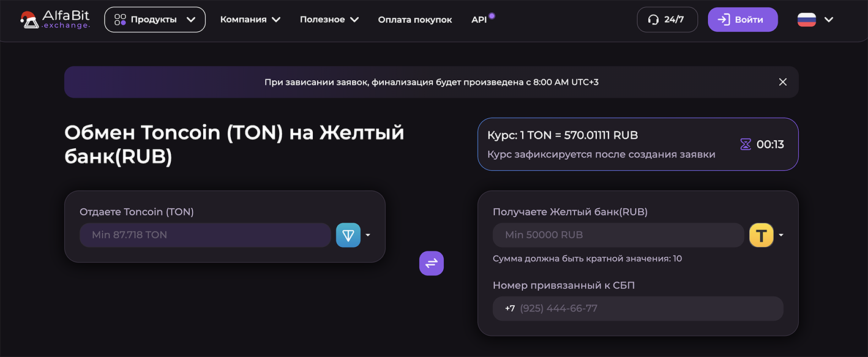Expand the Полезное menu
Screen dimensions: 868x357
coord(329,20)
